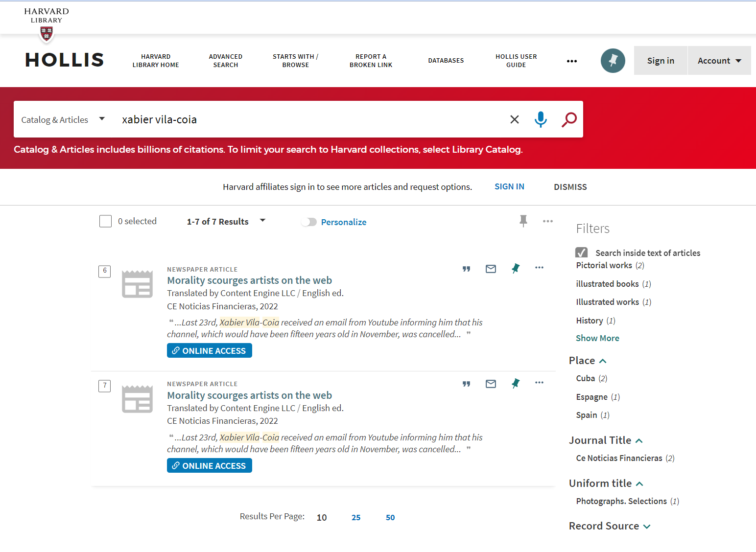Open Report a Broken Link
This screenshot has height=552, width=756.
click(x=371, y=61)
